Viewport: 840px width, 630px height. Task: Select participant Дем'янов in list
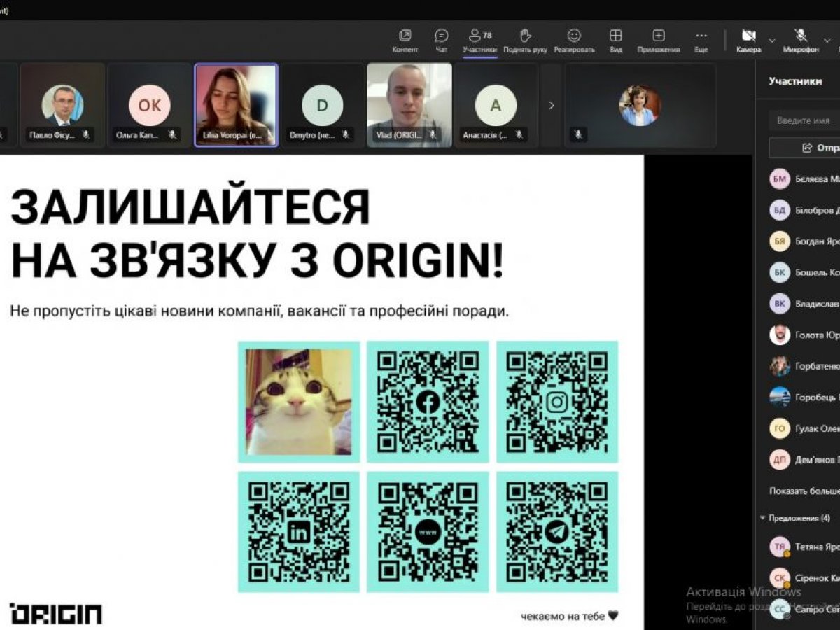tap(804, 460)
